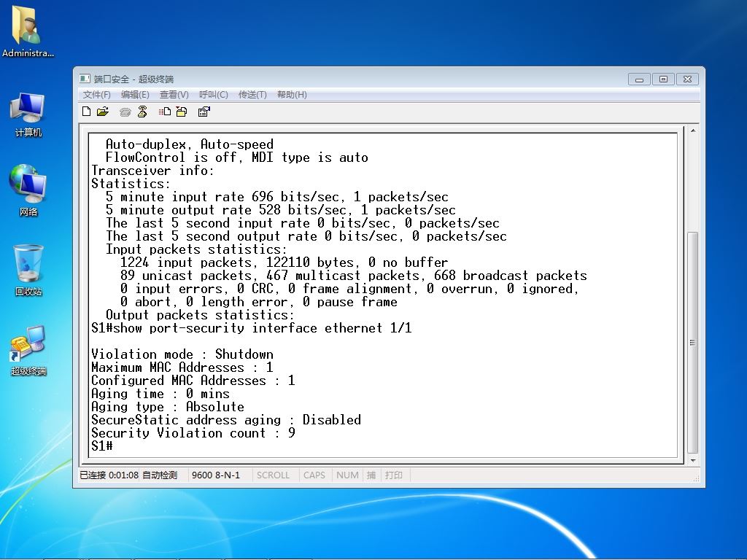Select the 超级终端 shortcut desktop icon
Viewport: 747px width, 560px height.
pyautogui.click(x=28, y=350)
